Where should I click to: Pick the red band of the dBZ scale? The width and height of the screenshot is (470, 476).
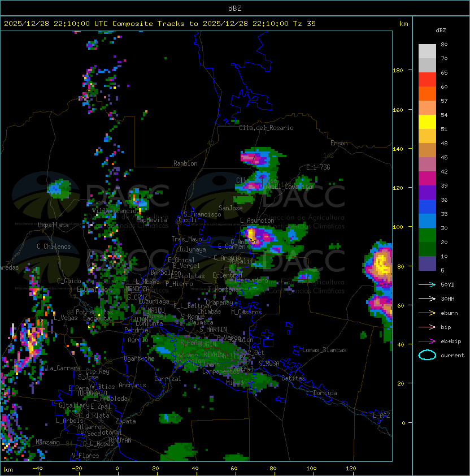coord(427,80)
